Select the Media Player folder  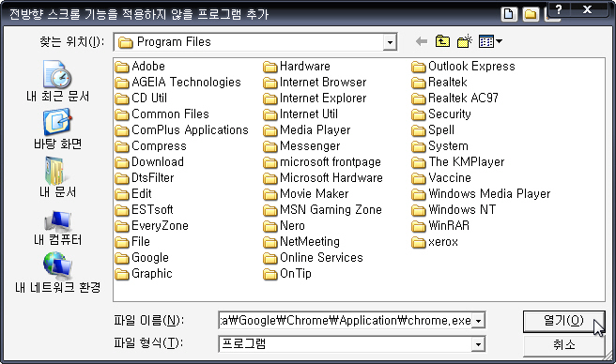pyautogui.click(x=307, y=130)
